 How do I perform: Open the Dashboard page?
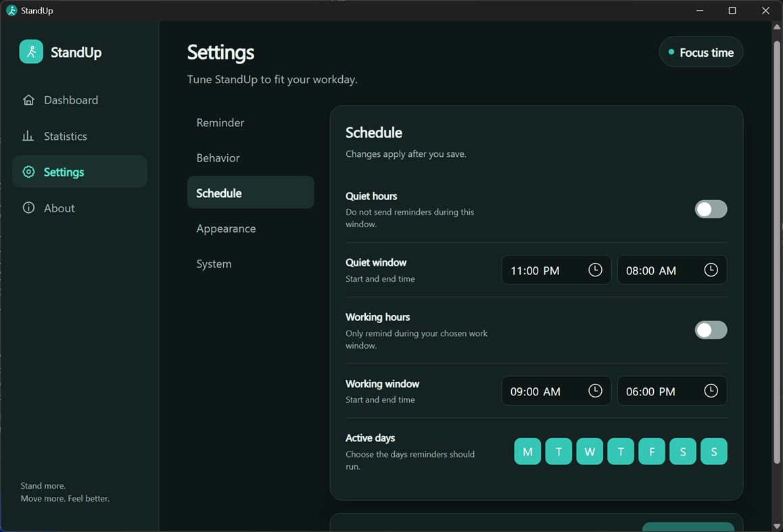tap(80, 100)
